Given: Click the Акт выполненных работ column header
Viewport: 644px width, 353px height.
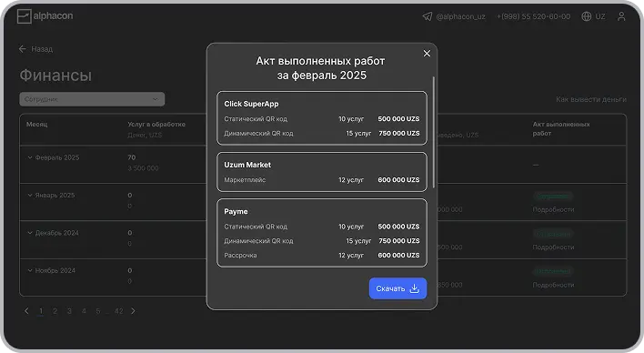Looking at the screenshot, I should coord(561,128).
